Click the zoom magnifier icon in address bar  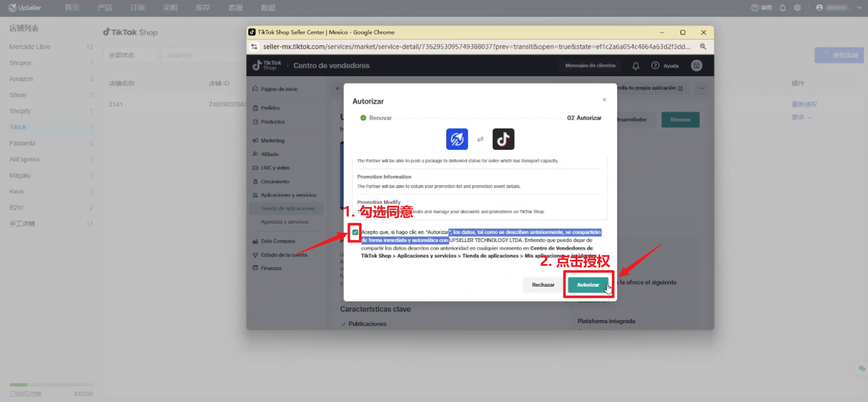[x=703, y=47]
